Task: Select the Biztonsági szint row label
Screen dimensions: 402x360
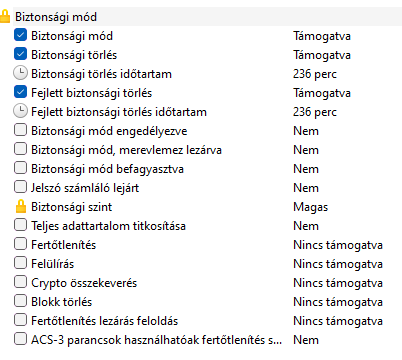Action: pyautogui.click(x=71, y=207)
